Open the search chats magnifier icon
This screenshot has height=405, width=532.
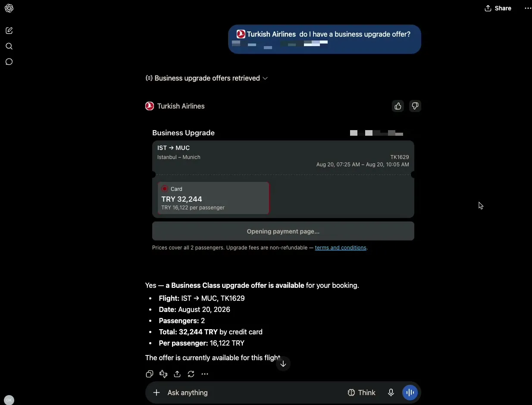[x=9, y=46]
